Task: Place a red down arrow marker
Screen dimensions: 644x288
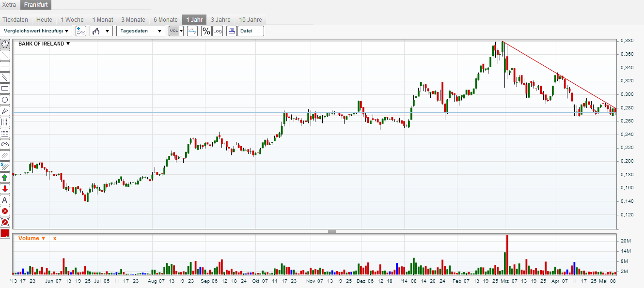Action: 5,189
